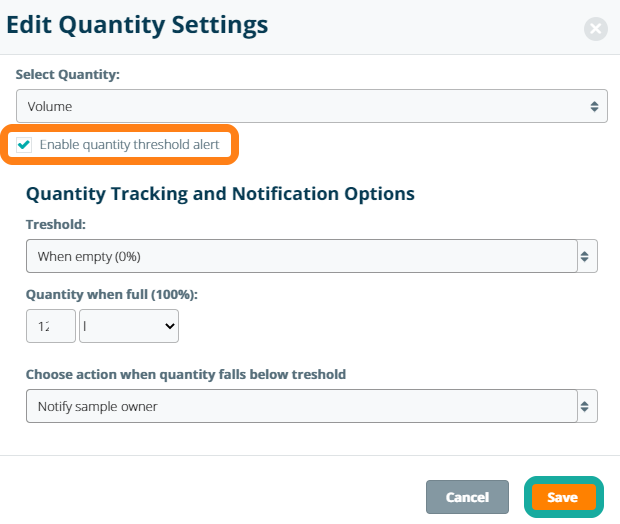Open the unit selector next to quantity
The width and height of the screenshot is (620, 524).
click(x=128, y=325)
